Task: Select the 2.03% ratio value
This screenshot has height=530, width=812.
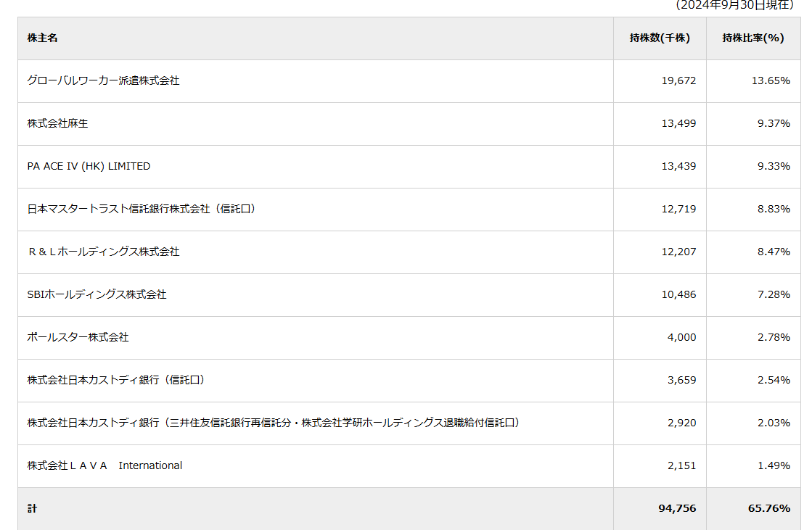Action: pos(773,423)
